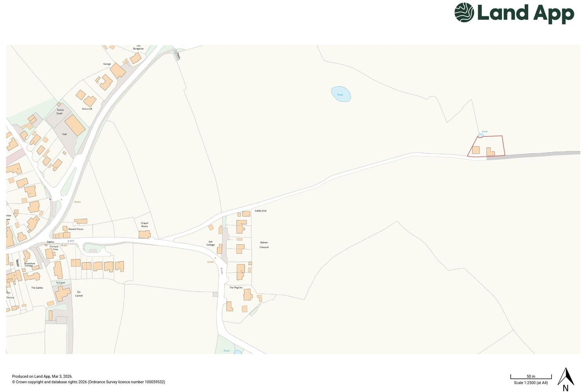
Task: Click the 'Balmer Crescent' label
Action: click(x=264, y=245)
